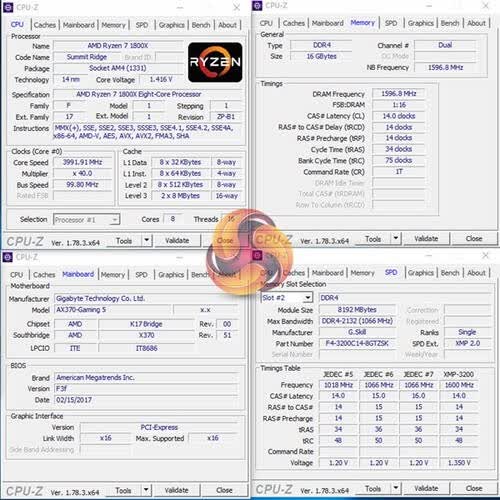This screenshot has width=500, height=500.
Task: Open Slot #2 memory slot dropdown
Action: click(x=308, y=297)
